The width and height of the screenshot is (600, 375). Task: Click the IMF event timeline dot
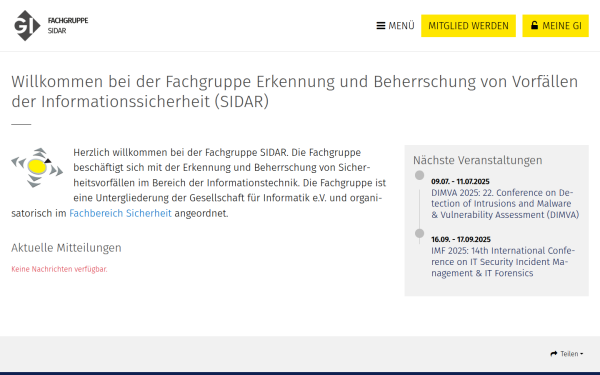click(419, 233)
